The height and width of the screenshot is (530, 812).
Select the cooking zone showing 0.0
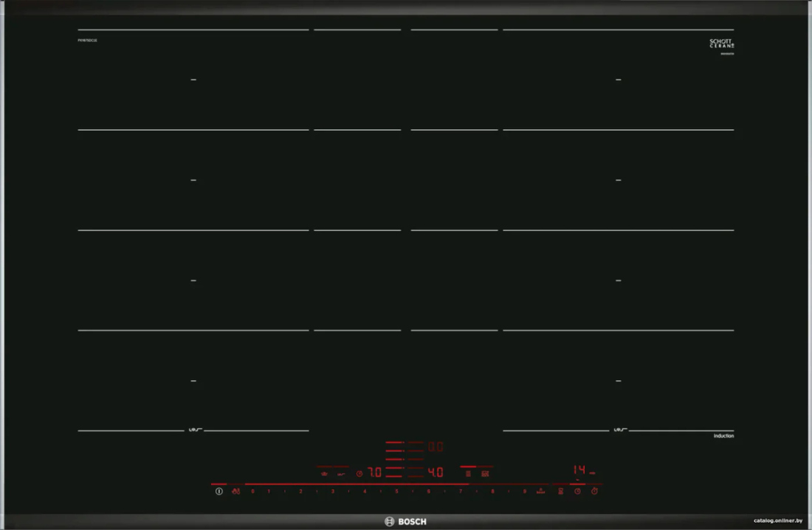pos(436,447)
